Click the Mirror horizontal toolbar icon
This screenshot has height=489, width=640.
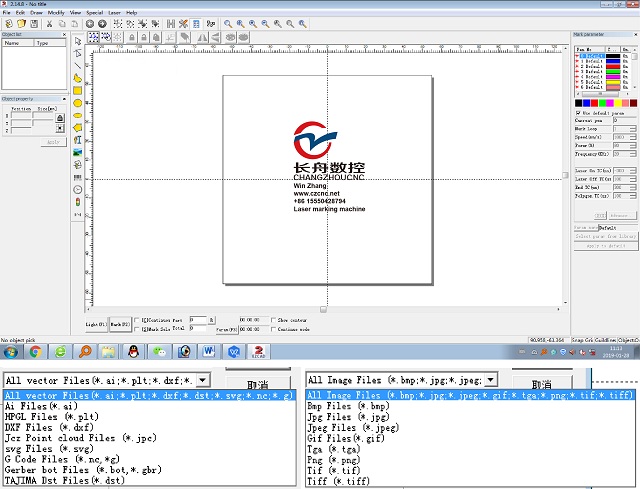tap(202, 38)
